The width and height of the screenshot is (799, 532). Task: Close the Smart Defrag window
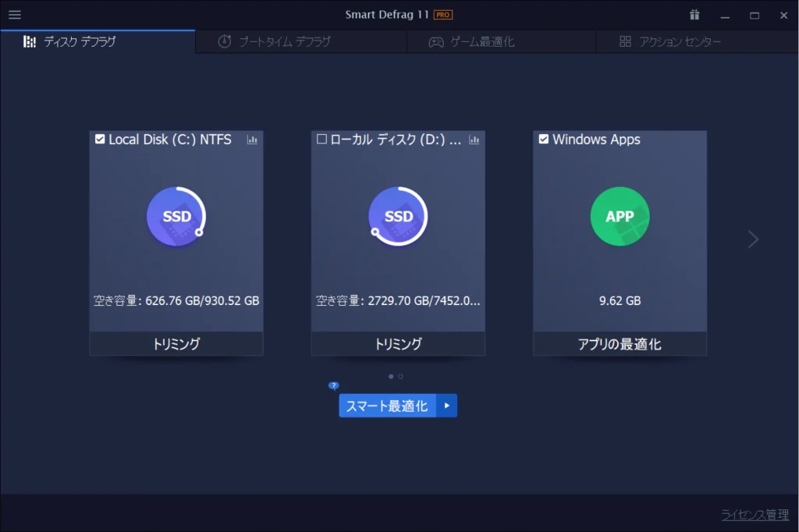click(x=783, y=16)
